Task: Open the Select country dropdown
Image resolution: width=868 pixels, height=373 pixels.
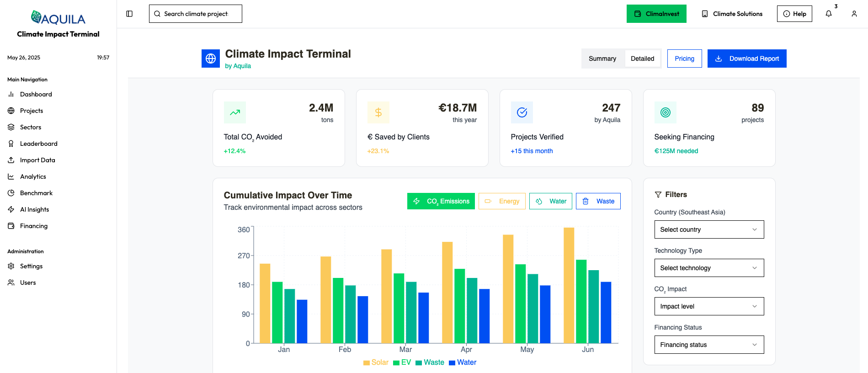Action: coord(709,229)
